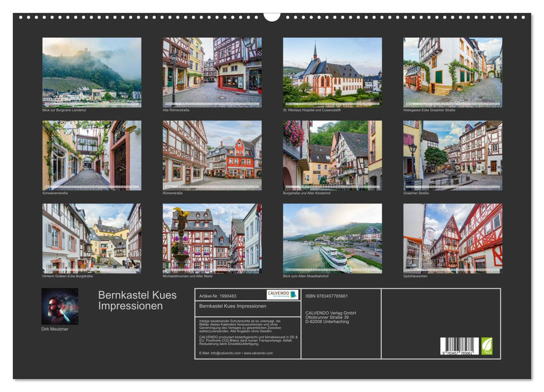Click the ISBN 9783457765661 text
The height and width of the screenshot is (392, 544).
327,296
